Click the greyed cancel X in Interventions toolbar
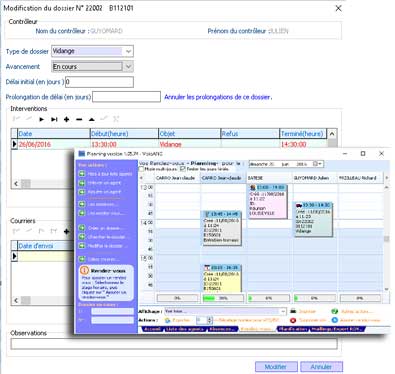 click(x=116, y=119)
